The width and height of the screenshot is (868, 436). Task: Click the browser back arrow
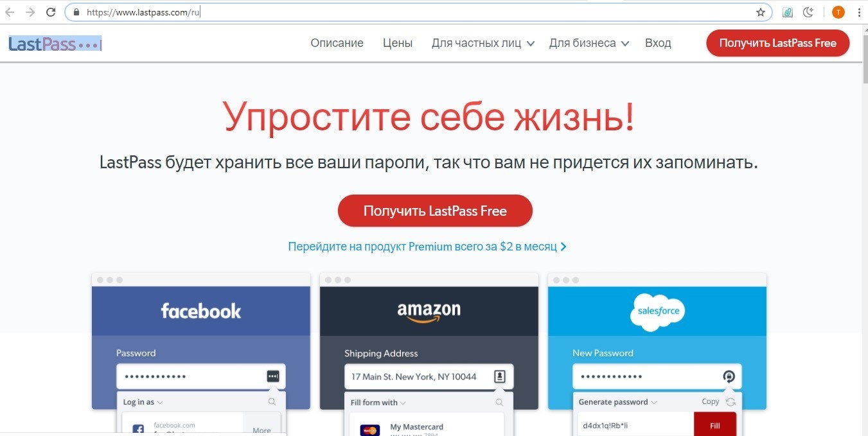coord(10,12)
